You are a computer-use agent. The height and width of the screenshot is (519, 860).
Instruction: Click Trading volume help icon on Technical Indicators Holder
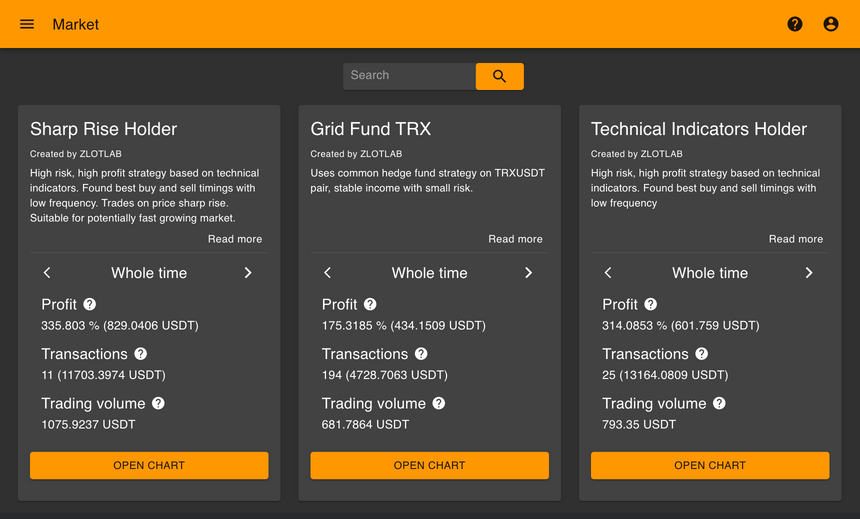pos(719,403)
